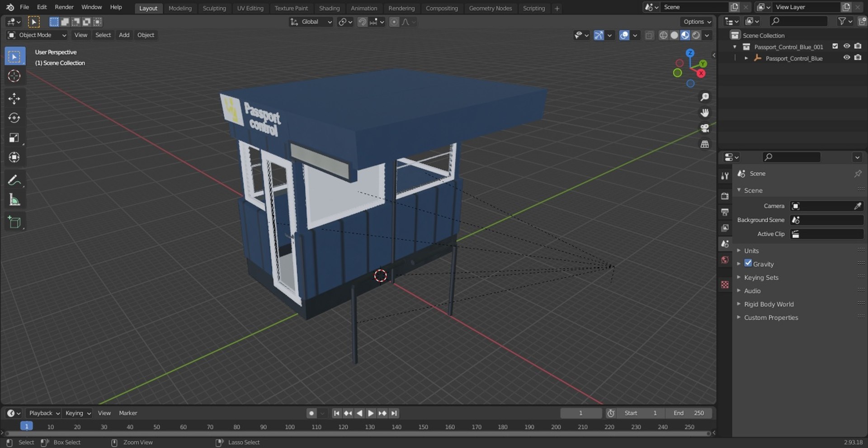This screenshot has height=448, width=868.
Task: Open the timeline Marker menu
Action: (x=128, y=413)
